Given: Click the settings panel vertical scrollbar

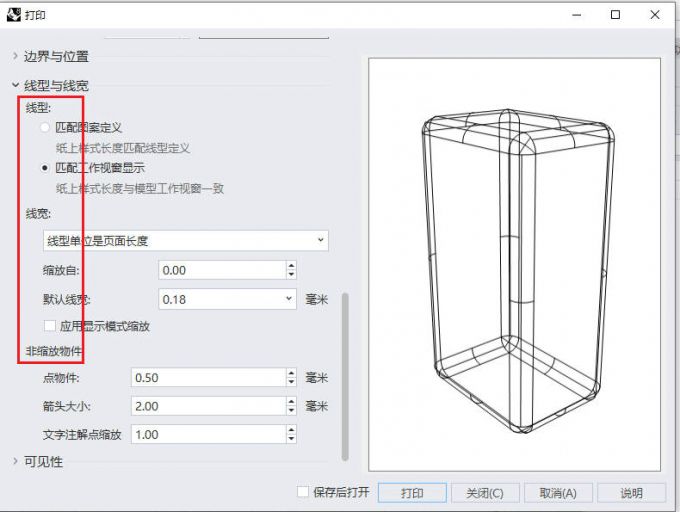Looking at the screenshot, I should pos(345,376).
